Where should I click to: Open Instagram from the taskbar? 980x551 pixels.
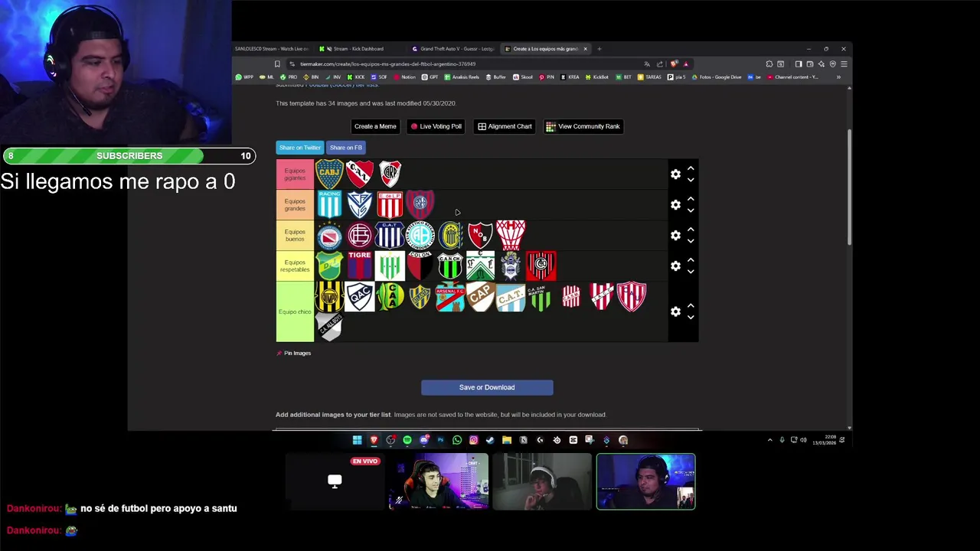click(x=473, y=440)
